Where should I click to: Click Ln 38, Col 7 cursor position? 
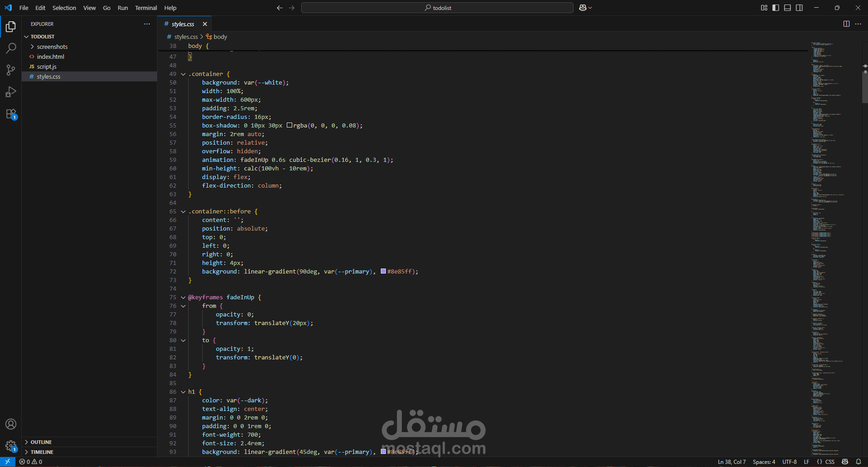pyautogui.click(x=731, y=462)
